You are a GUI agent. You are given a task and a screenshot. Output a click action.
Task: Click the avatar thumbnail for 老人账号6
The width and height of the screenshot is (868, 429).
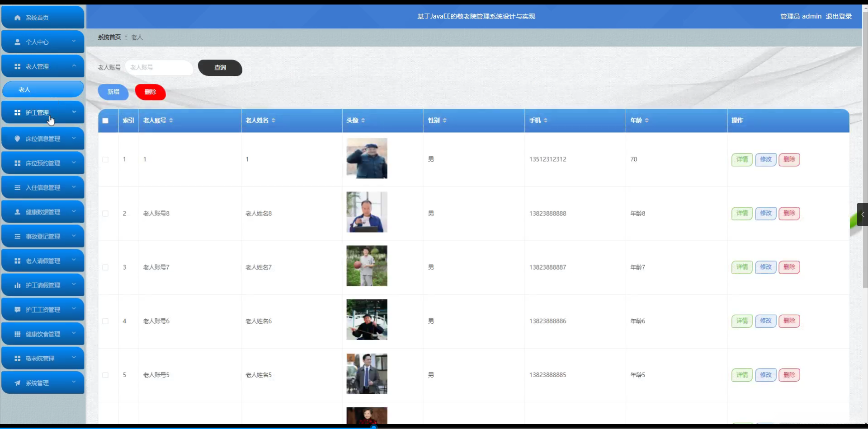tap(367, 320)
